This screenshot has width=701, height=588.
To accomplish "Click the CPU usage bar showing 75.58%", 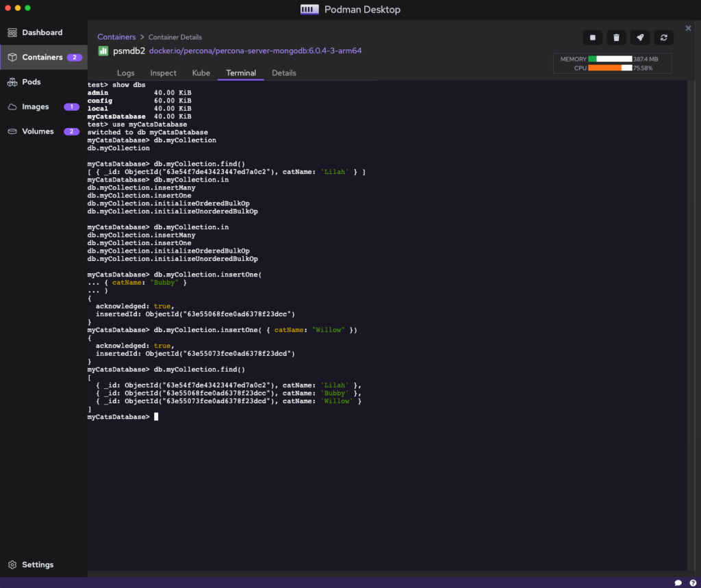I will click(x=611, y=68).
